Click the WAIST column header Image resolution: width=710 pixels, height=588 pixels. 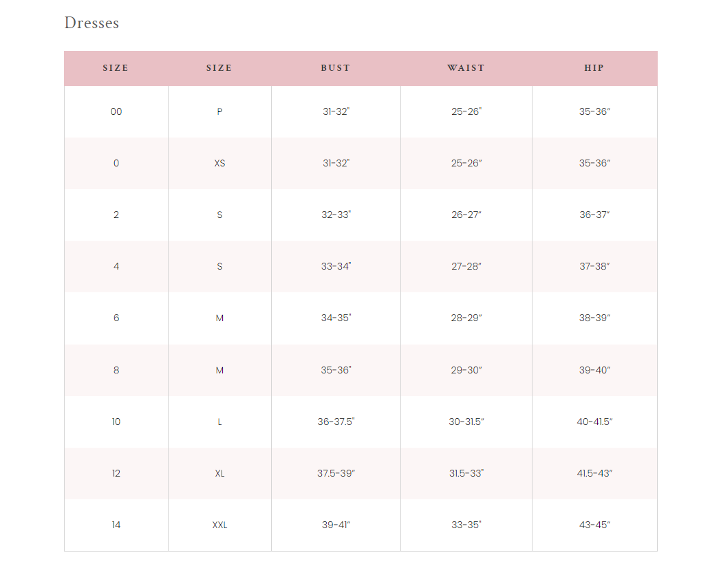point(466,68)
